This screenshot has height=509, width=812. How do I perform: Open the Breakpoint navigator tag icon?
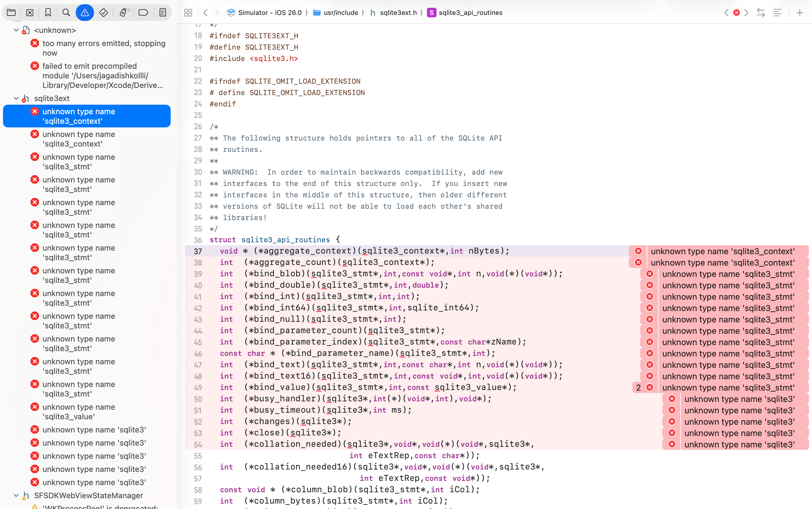[143, 13]
